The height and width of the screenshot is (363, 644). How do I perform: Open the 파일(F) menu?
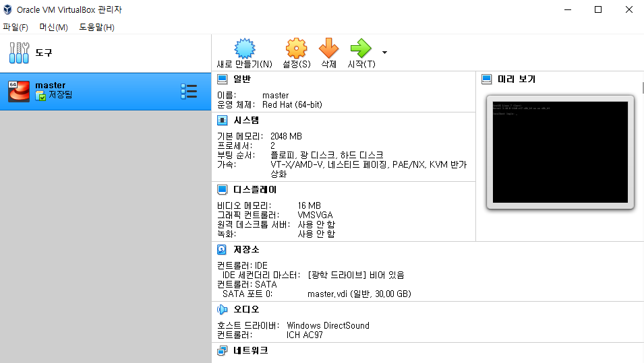pos(16,27)
